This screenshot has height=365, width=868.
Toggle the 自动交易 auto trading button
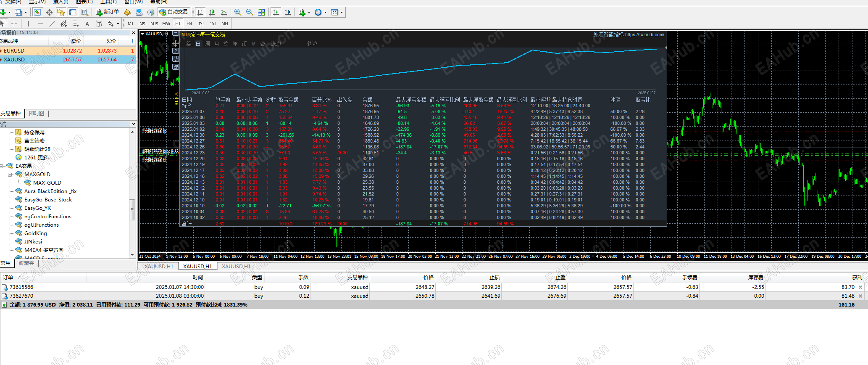[174, 12]
